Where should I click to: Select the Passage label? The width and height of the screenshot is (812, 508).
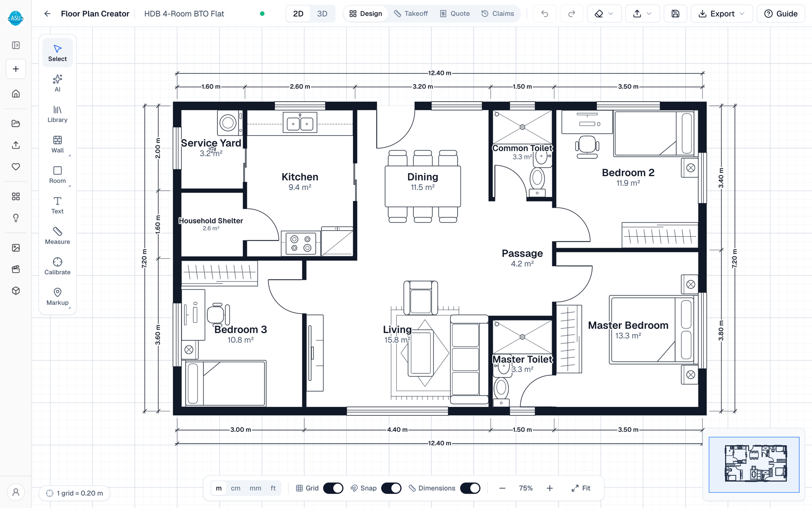pyautogui.click(x=522, y=253)
